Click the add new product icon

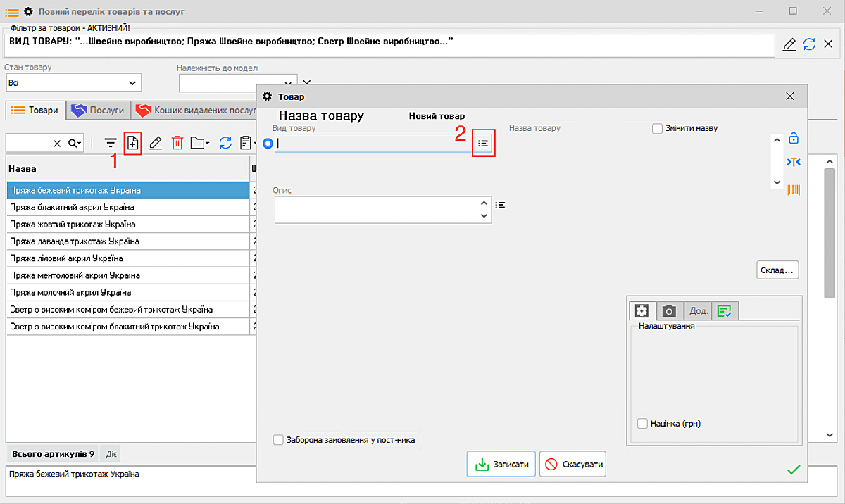(132, 143)
